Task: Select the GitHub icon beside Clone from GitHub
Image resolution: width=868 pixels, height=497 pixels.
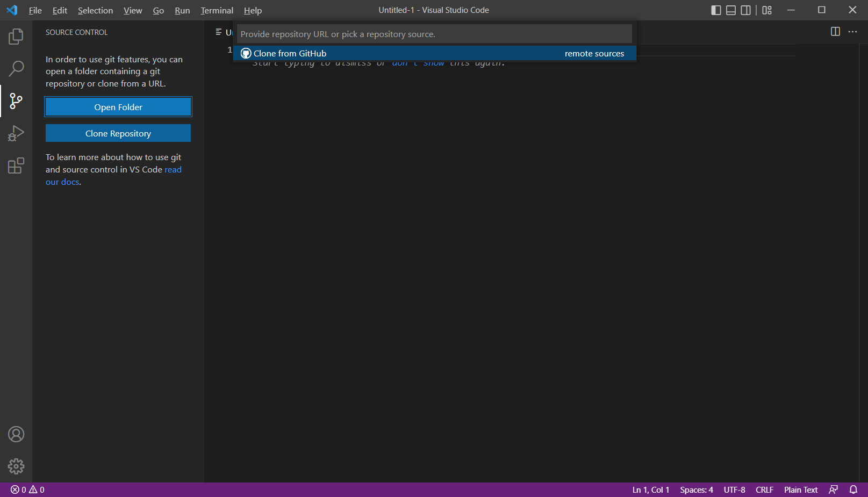Action: click(246, 53)
